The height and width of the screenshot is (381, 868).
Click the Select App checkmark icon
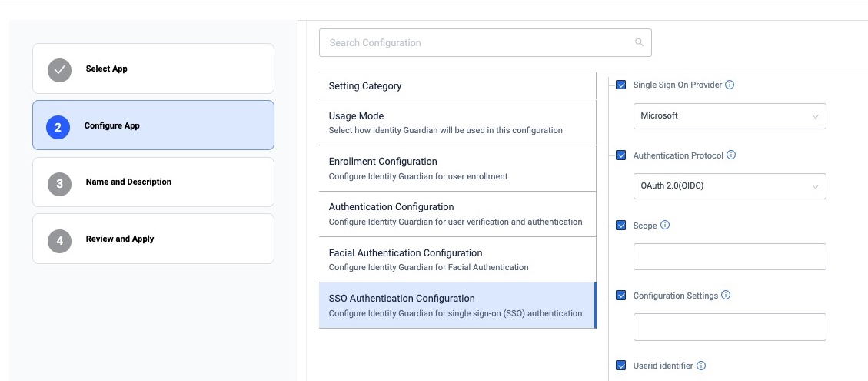[59, 69]
